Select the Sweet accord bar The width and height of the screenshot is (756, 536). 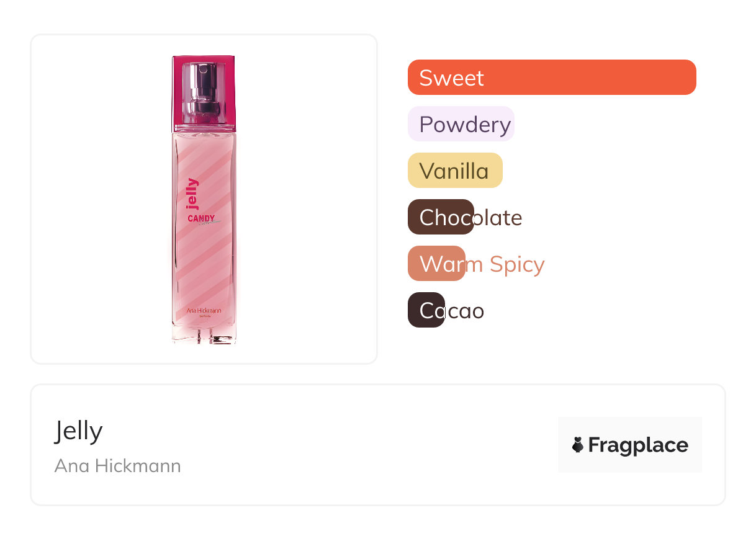coord(551,78)
